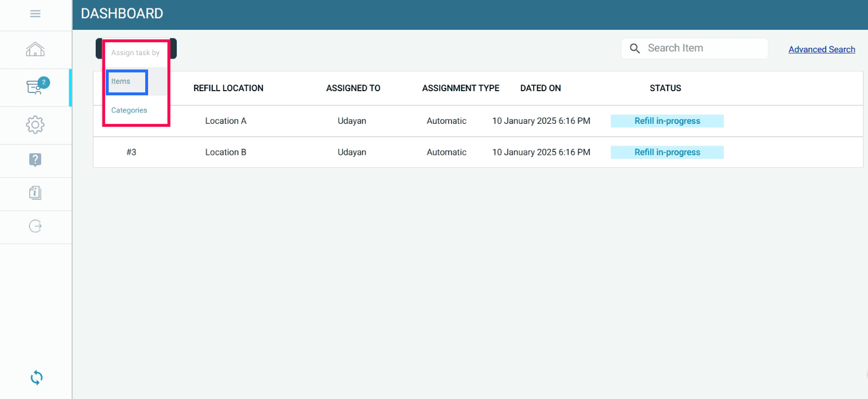Click the ASSIGNED TO column header
Viewport: 868px width, 399px height.
pos(353,88)
